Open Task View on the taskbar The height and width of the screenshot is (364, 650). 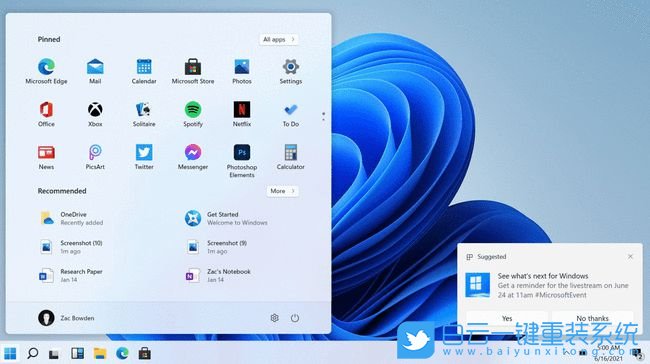click(x=54, y=354)
